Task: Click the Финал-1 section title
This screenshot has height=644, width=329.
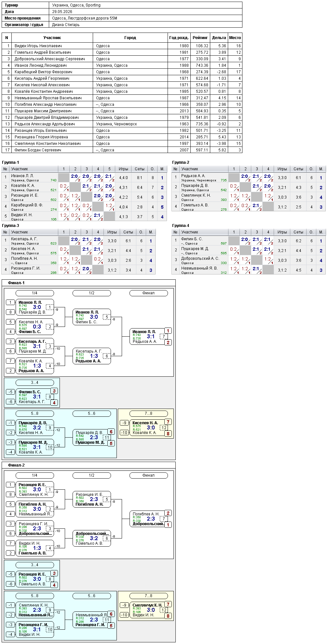Action: tap(16, 283)
